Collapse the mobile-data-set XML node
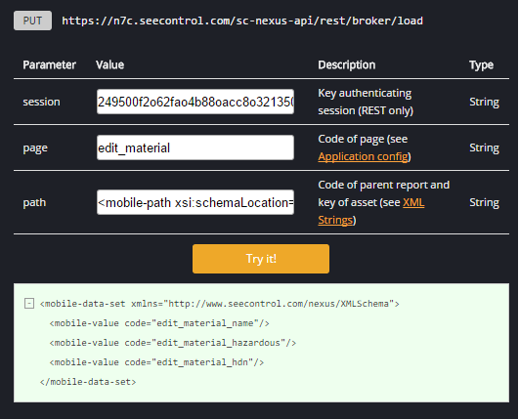Image resolution: width=519 pixels, height=420 pixels. coord(29,303)
